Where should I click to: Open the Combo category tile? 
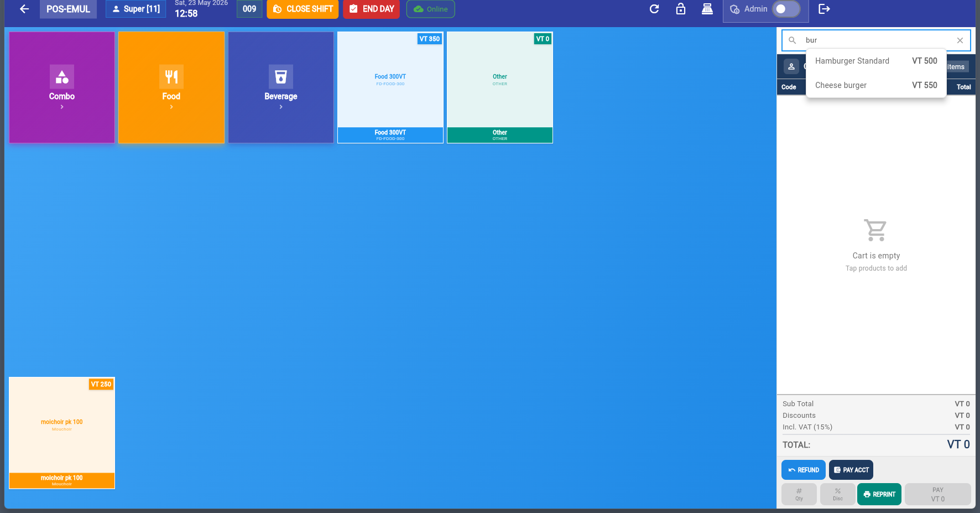[62, 87]
